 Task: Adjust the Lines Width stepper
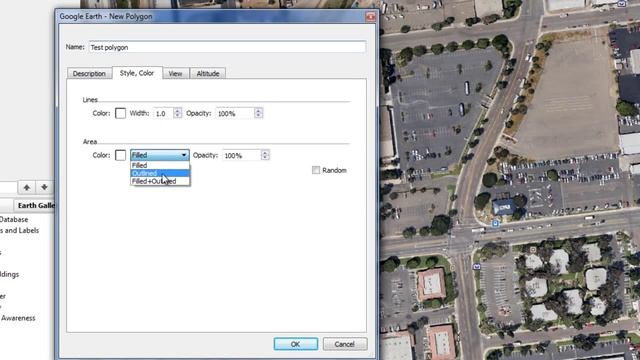click(x=178, y=113)
